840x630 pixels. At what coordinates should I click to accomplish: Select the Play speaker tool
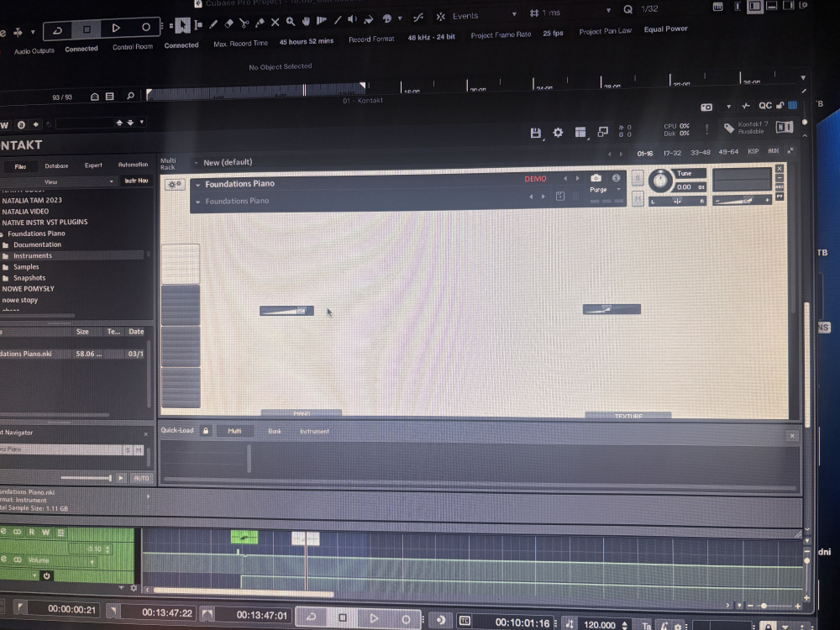click(x=353, y=20)
